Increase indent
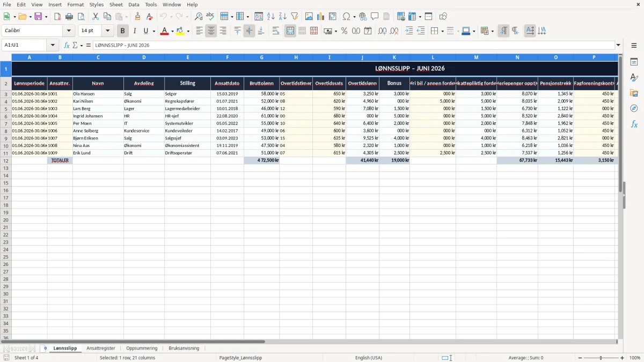 pos(409,31)
